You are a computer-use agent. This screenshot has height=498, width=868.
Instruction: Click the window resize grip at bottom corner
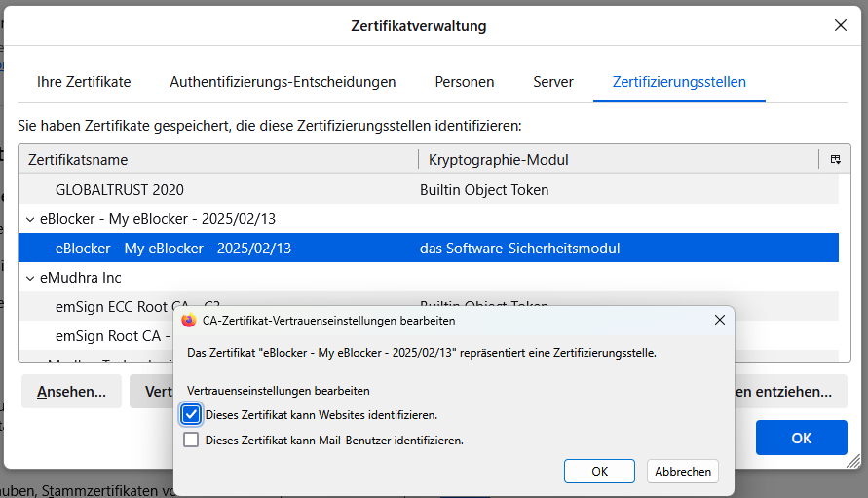coord(853,461)
